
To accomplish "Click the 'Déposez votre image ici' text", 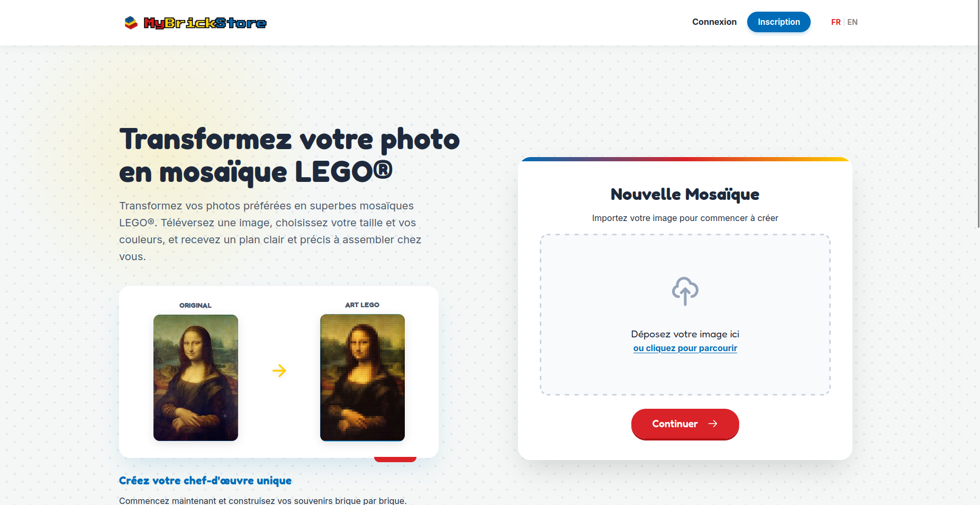I will [685, 334].
